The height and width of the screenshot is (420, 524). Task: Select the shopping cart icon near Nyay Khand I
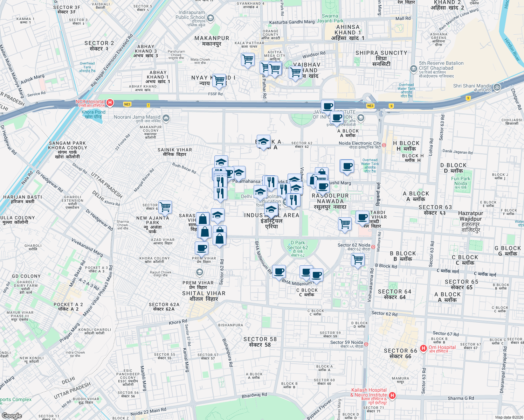pos(220,80)
